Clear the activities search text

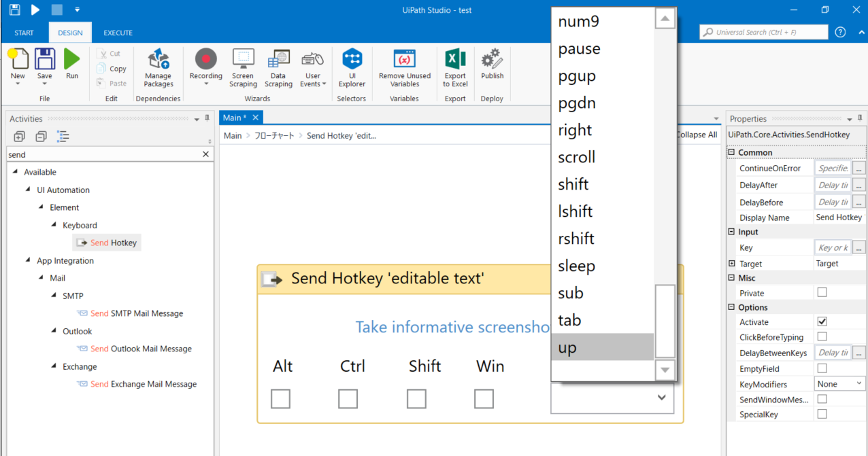click(x=206, y=155)
